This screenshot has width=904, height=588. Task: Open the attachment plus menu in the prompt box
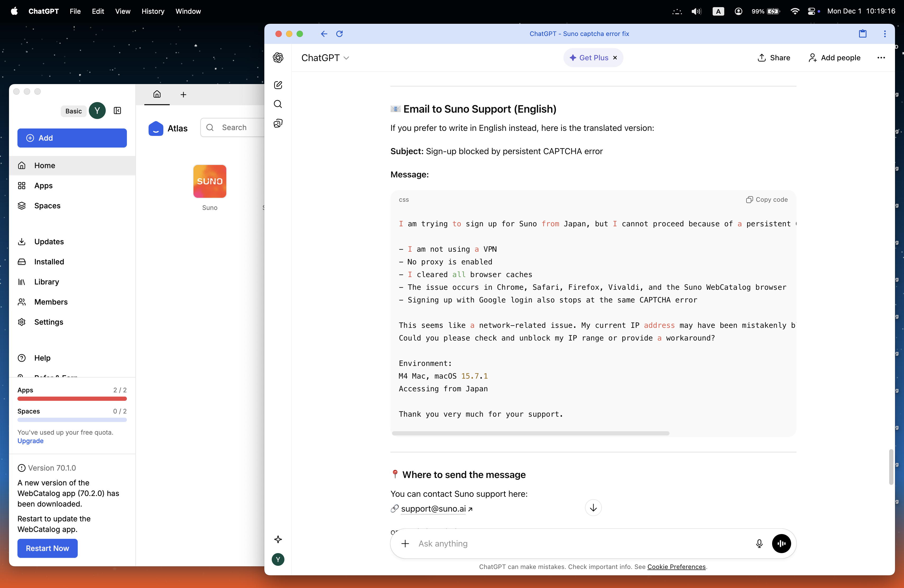click(405, 544)
